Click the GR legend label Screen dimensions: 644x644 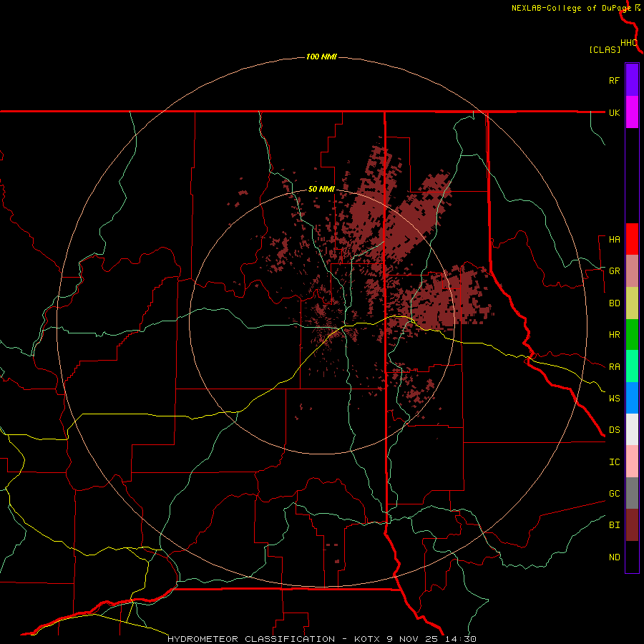tap(614, 271)
